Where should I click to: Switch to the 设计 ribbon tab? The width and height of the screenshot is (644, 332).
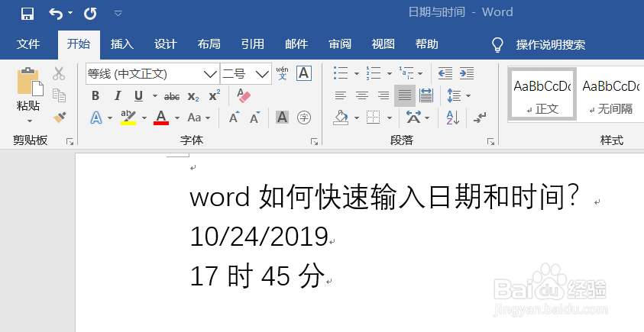pos(166,44)
